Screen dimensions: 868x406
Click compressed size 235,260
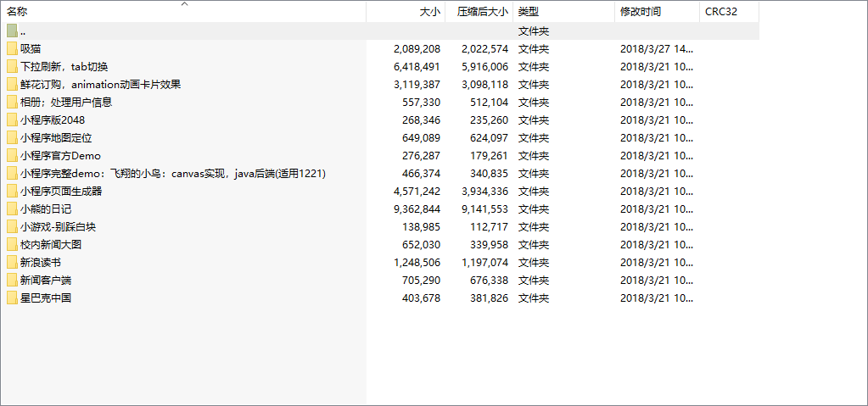point(490,120)
